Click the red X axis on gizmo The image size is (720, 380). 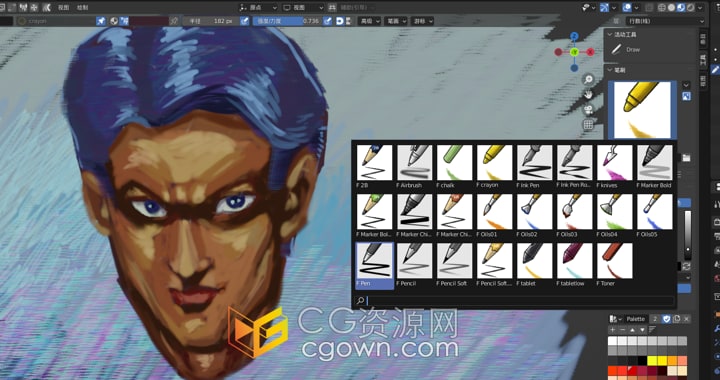click(590, 52)
